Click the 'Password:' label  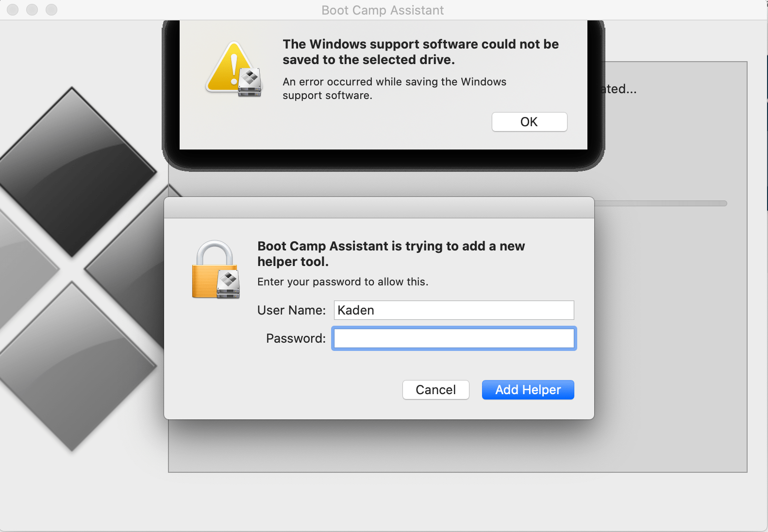296,338
